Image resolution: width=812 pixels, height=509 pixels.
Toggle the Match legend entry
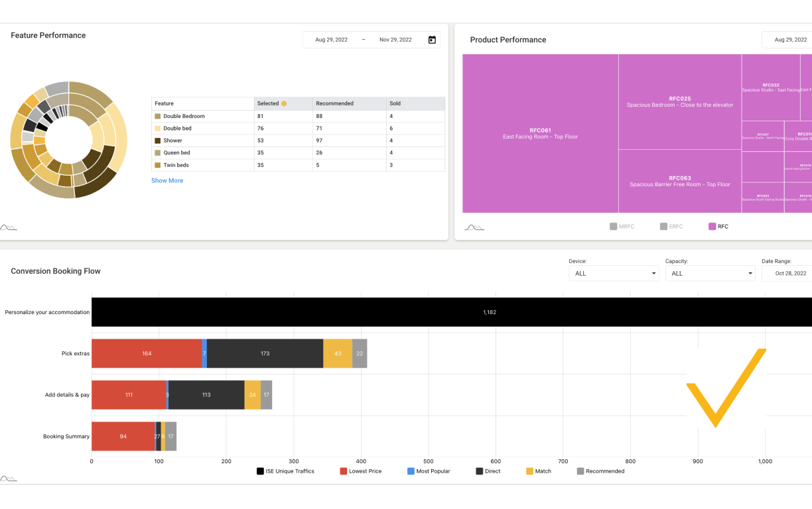[x=539, y=471]
